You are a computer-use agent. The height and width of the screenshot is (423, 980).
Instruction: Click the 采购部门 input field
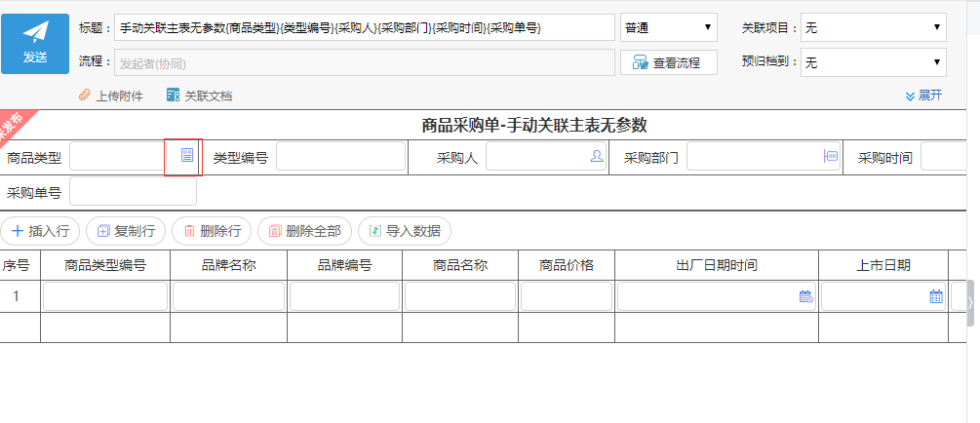[763, 156]
